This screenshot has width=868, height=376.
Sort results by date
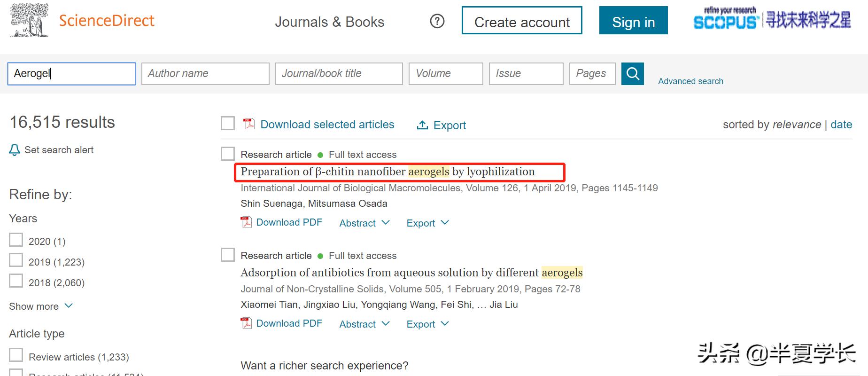pyautogui.click(x=841, y=125)
